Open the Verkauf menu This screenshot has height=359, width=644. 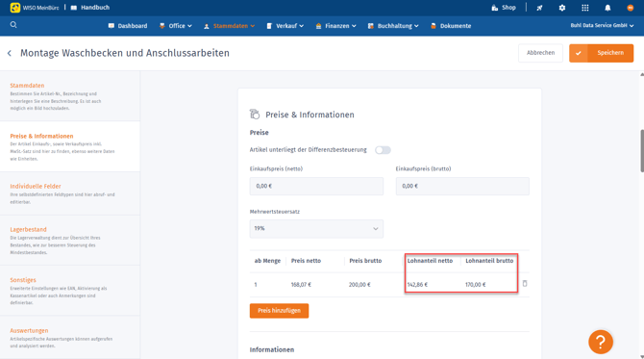tap(285, 26)
